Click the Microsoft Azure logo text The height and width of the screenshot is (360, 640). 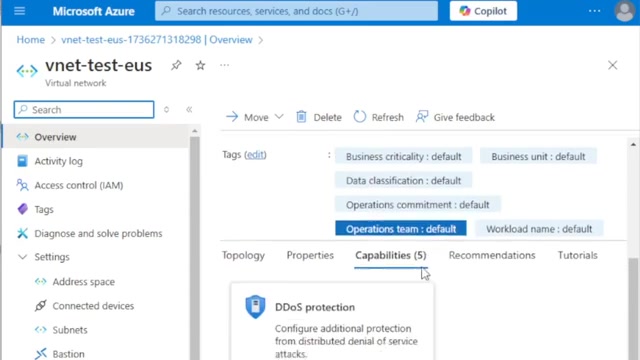(93, 11)
